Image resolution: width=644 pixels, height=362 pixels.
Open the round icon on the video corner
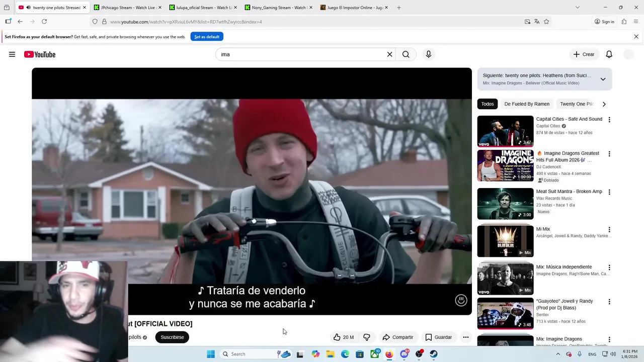(461, 300)
